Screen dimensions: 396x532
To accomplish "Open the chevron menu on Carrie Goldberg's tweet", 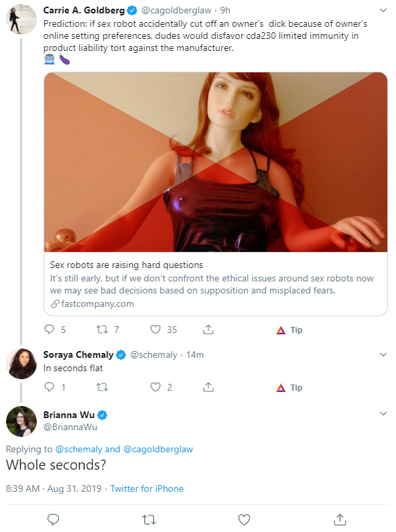I will tap(383, 10).
